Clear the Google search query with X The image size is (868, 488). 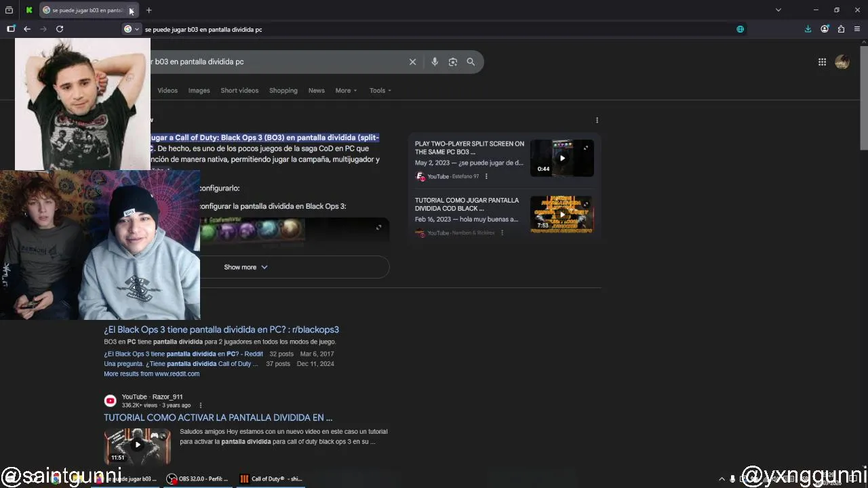pyautogui.click(x=412, y=62)
